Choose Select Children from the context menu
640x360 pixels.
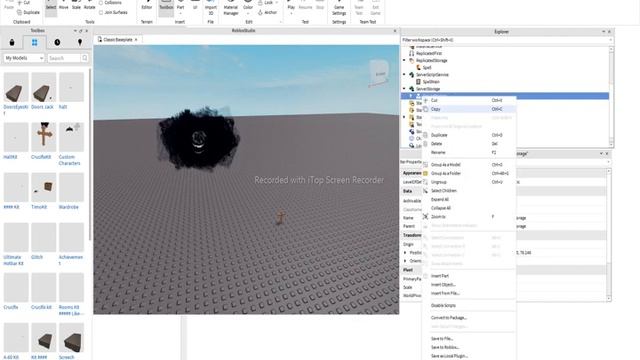click(469, 191)
